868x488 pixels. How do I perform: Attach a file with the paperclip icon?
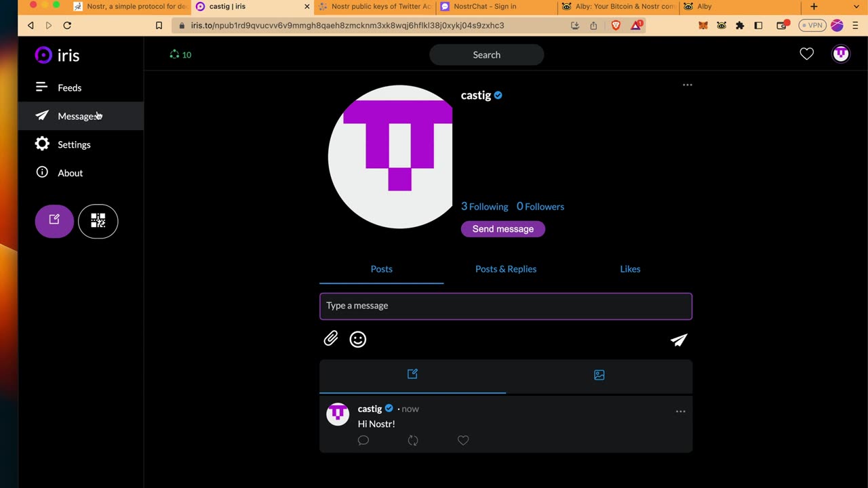331,339
